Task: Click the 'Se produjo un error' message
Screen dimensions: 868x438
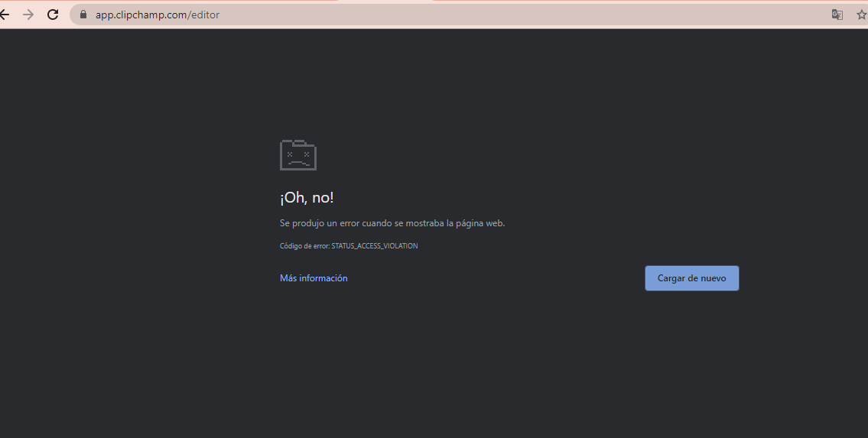Action: point(392,223)
